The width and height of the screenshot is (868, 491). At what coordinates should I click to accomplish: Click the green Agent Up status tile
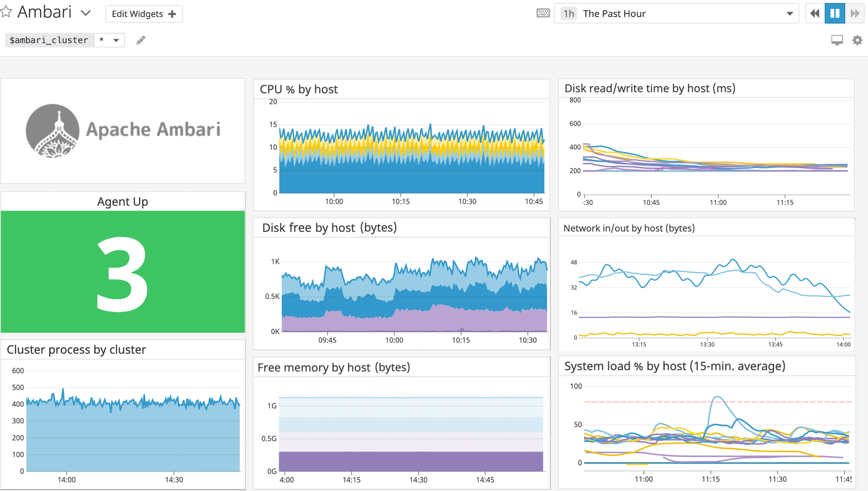tap(123, 272)
